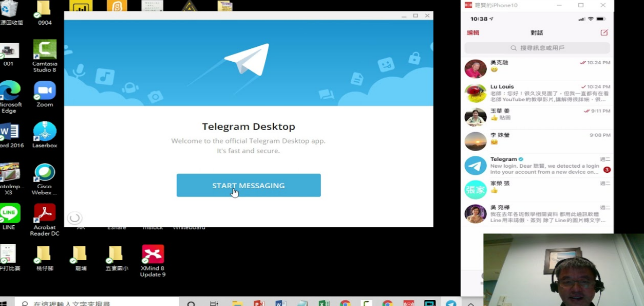Select the 001 desktop item

9,55
